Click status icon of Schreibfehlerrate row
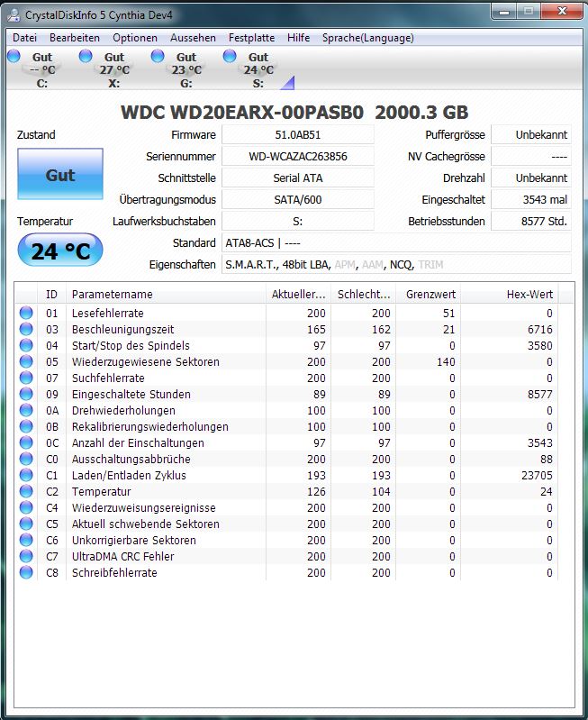 [x=26, y=572]
